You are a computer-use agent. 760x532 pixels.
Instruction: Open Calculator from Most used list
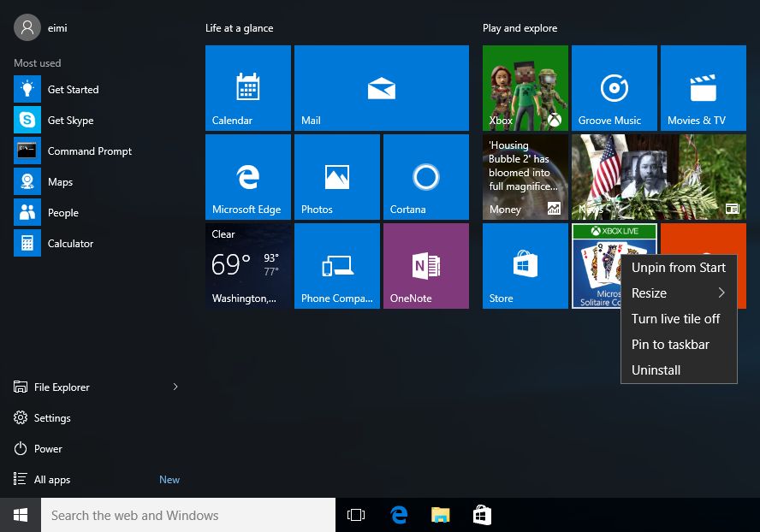point(97,243)
